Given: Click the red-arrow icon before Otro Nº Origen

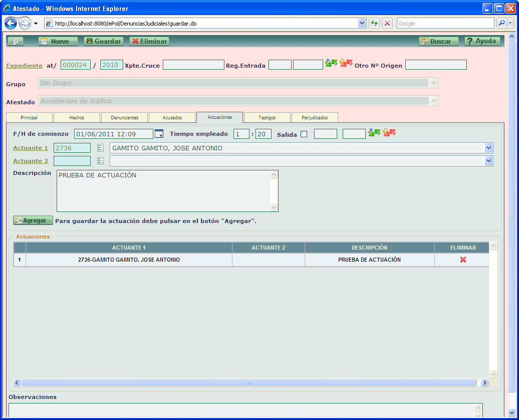Looking at the screenshot, I should click(x=346, y=63).
